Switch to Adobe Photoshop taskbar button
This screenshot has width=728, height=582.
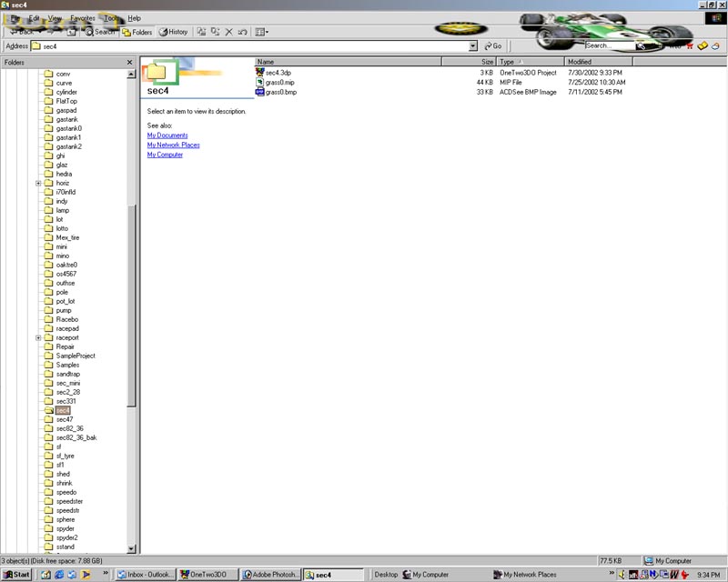(x=270, y=575)
